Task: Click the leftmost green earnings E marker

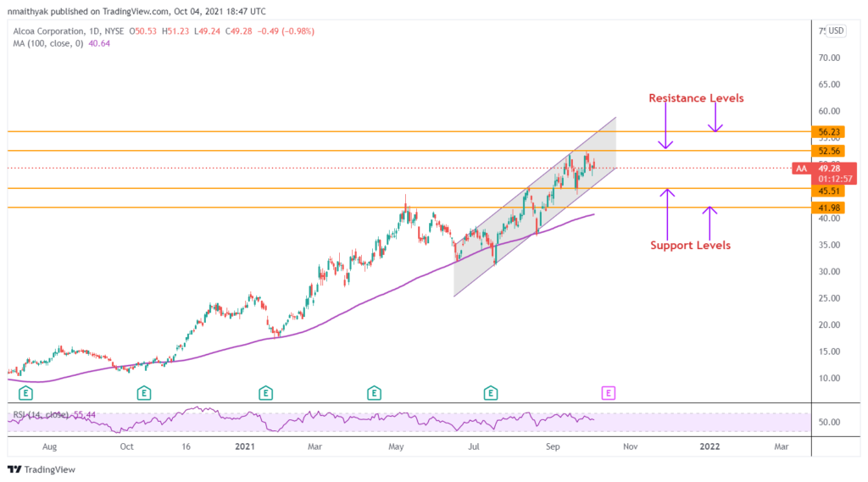Action: pyautogui.click(x=26, y=392)
